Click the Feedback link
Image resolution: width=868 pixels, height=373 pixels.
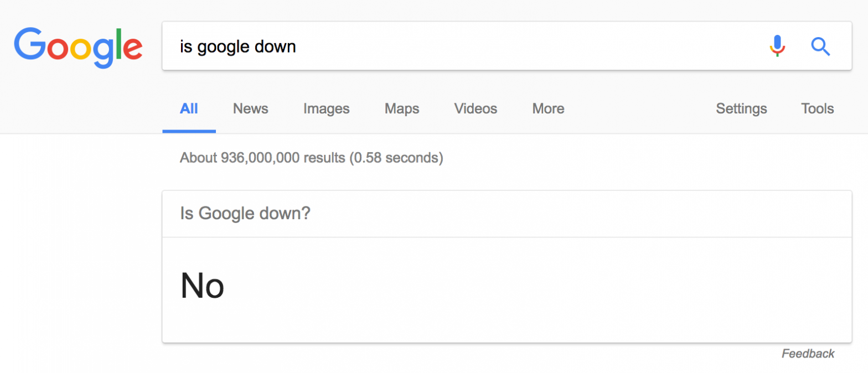click(x=808, y=353)
